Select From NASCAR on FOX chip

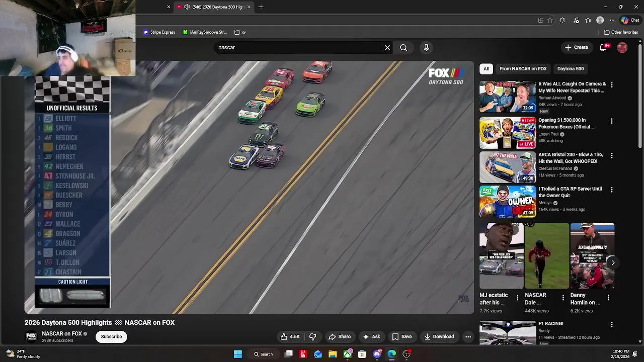(x=523, y=69)
